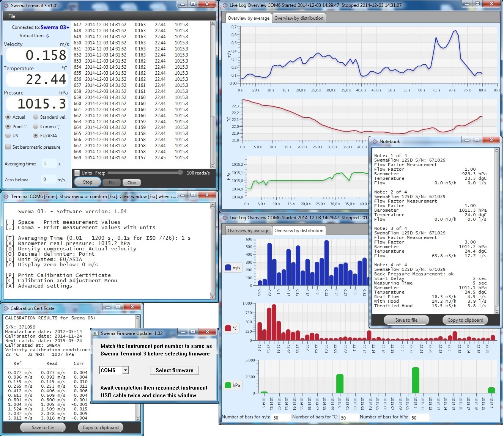The width and height of the screenshot is (504, 437).
Task: Toggle the Units checkbox
Action: point(77,173)
